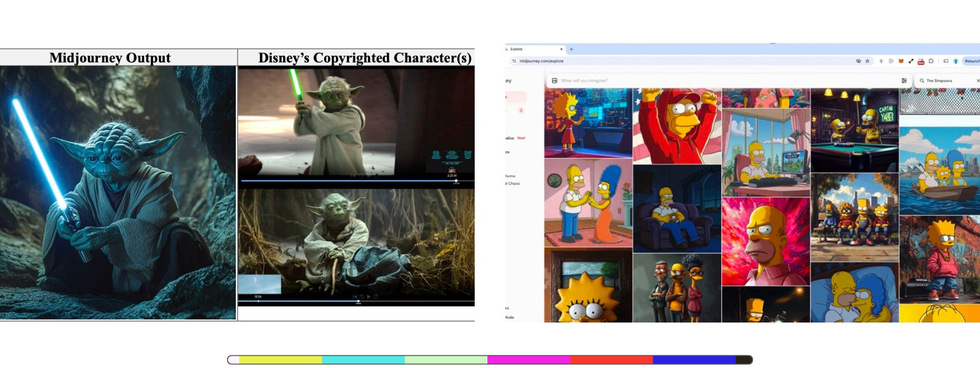Open Homer in red hoodie thumbnail
980x368 pixels.
677,126
